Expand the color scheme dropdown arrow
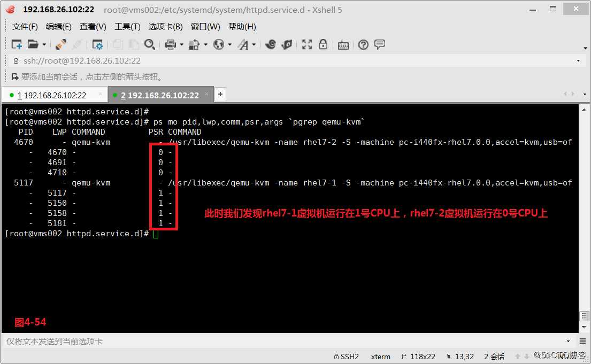The image size is (591, 364). click(x=206, y=45)
